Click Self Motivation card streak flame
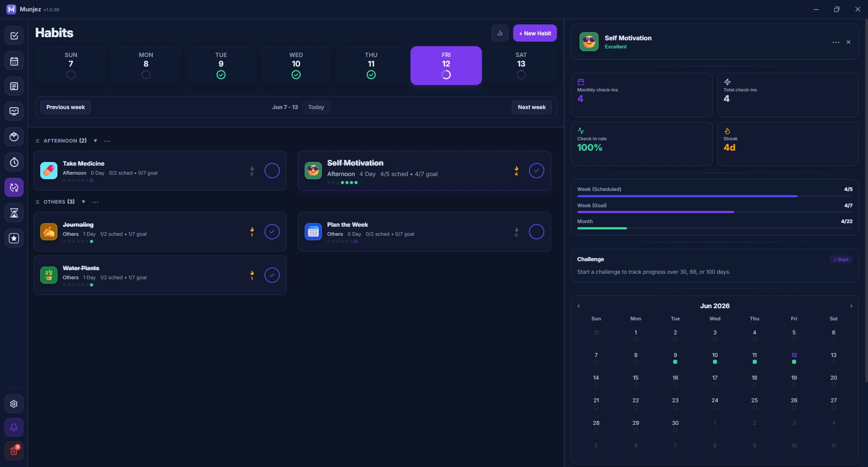The width and height of the screenshot is (868, 467). [516, 169]
